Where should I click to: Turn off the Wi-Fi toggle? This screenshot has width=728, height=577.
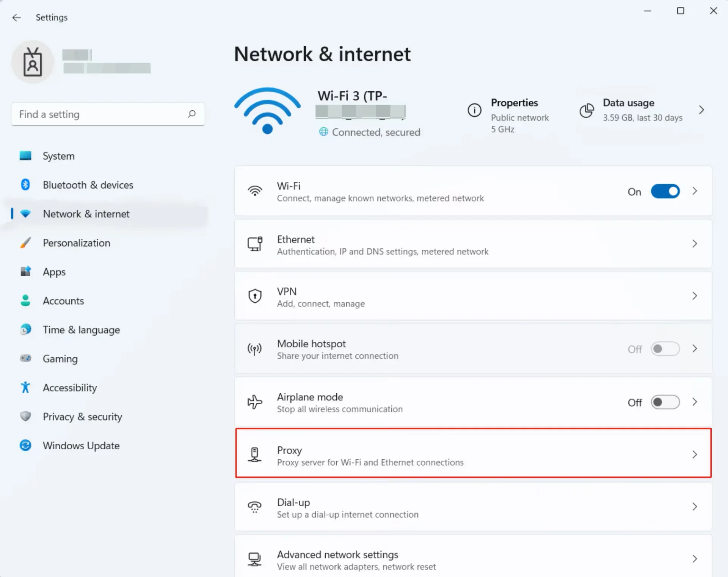point(665,191)
